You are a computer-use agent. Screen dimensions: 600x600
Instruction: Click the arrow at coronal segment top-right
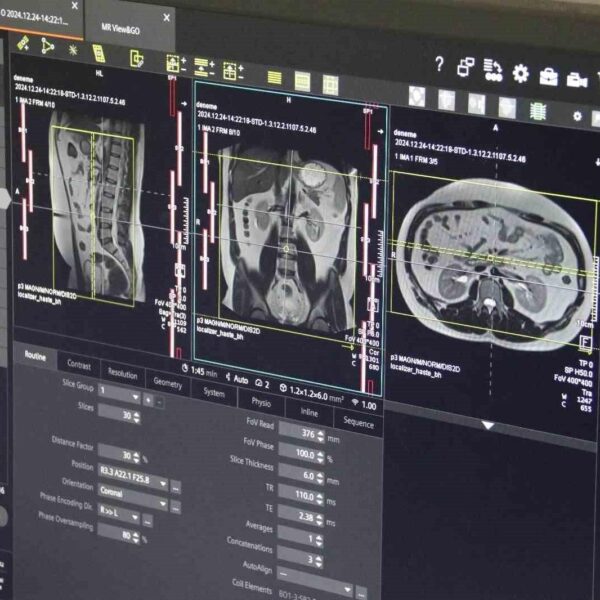(380, 131)
